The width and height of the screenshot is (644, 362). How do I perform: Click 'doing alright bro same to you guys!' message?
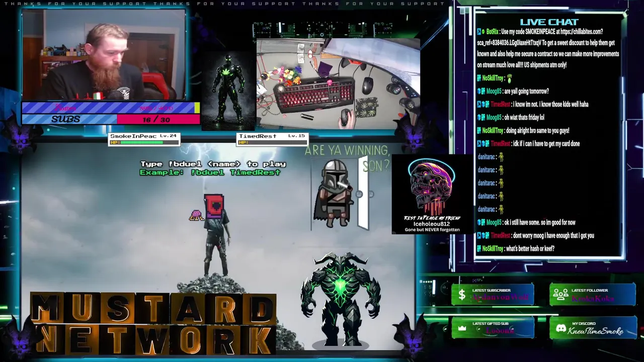point(538,131)
